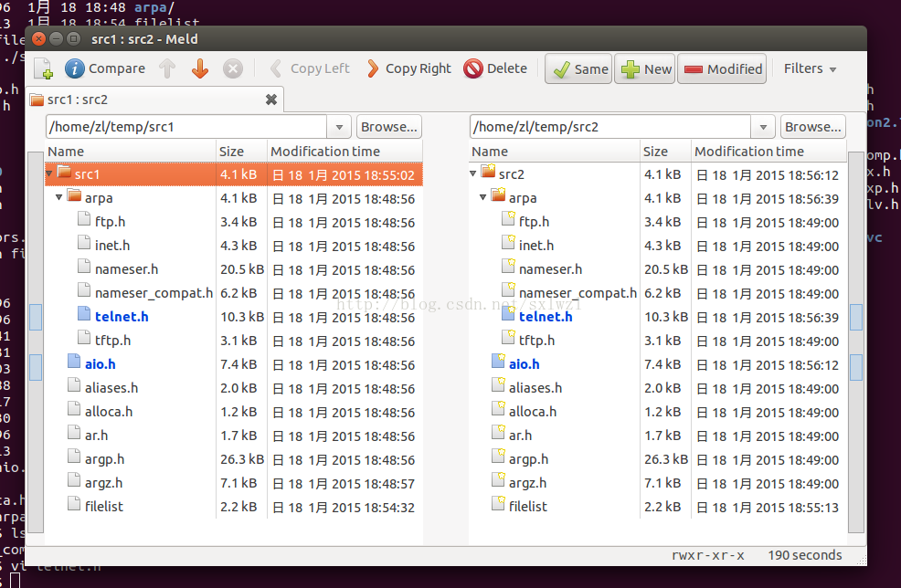Screen dimensions: 901x588
Task: Click the ftp.h file icon in left pane
Action: pos(84,219)
